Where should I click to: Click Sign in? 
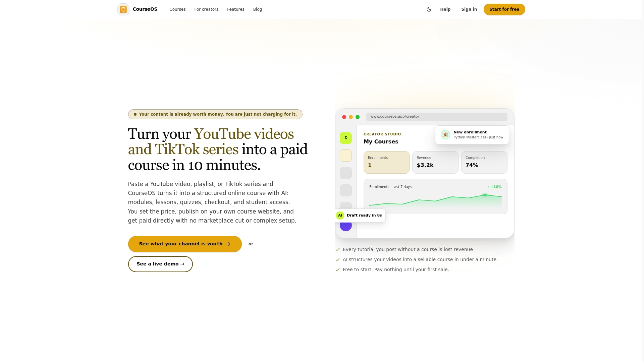(469, 9)
